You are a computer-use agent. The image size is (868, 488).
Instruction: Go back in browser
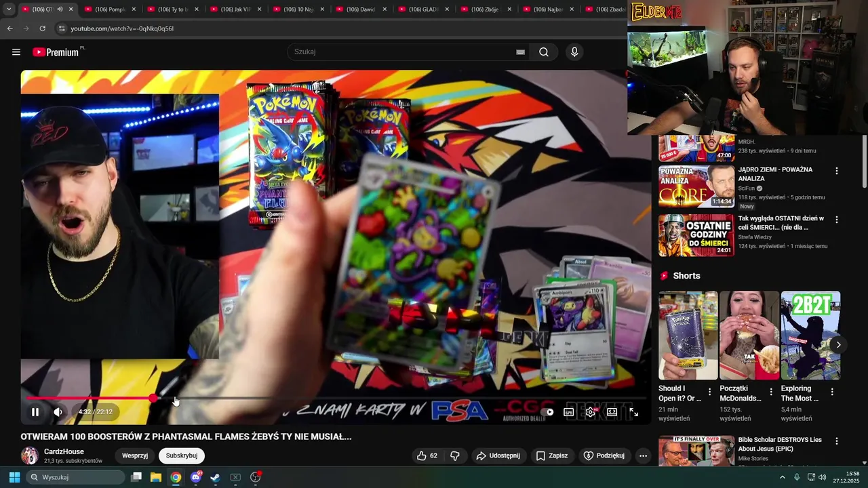coord(9,28)
